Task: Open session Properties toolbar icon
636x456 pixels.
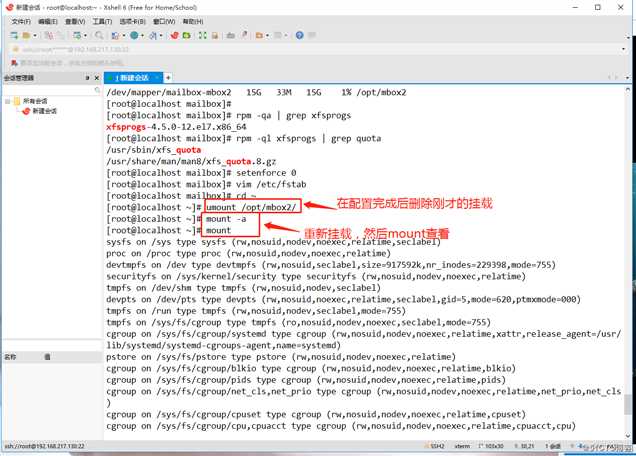Action: [x=77, y=36]
